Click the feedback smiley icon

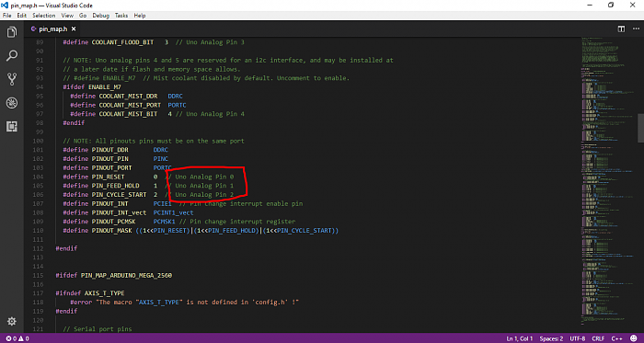(634, 339)
